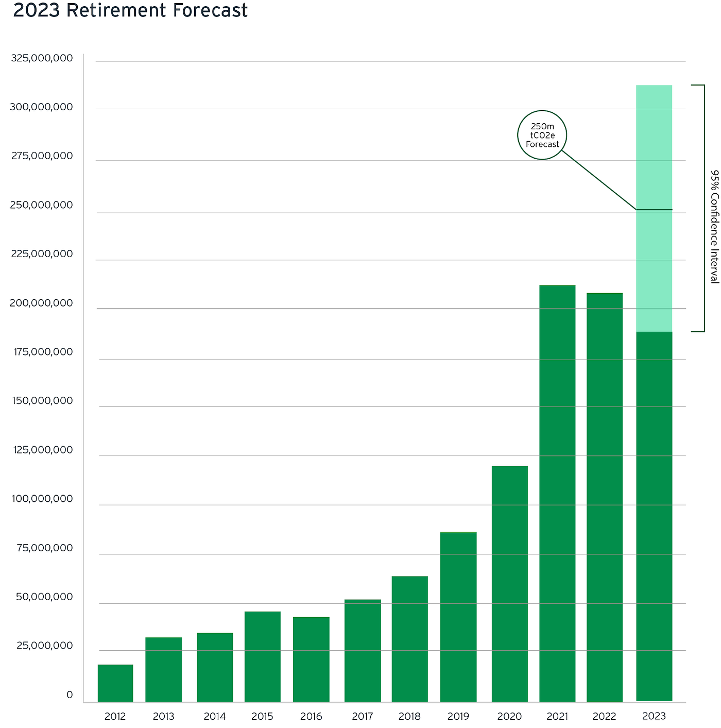Click the 2013 year label
The height and width of the screenshot is (728, 721).
click(163, 716)
